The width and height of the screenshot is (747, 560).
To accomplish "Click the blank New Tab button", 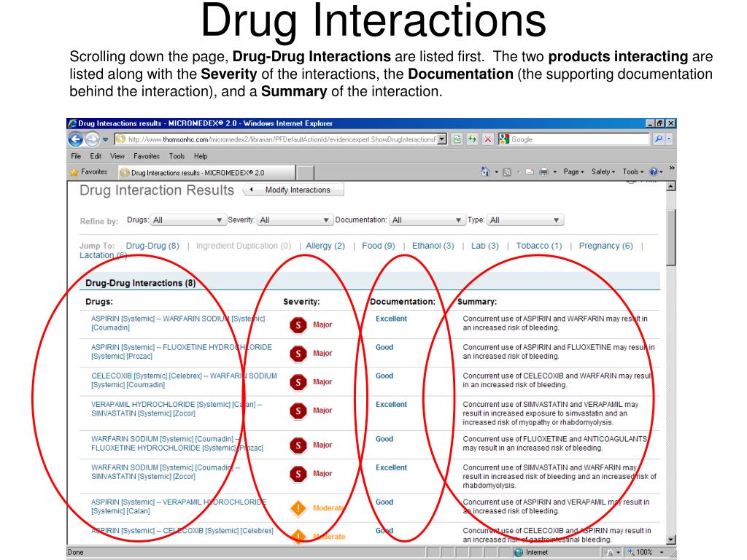I will click(x=305, y=172).
